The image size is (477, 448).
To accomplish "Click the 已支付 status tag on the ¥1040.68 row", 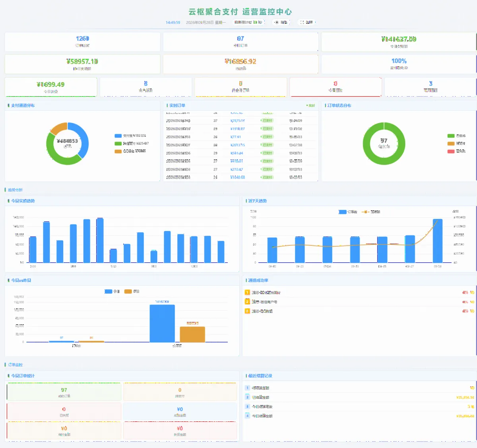I will (x=268, y=177).
